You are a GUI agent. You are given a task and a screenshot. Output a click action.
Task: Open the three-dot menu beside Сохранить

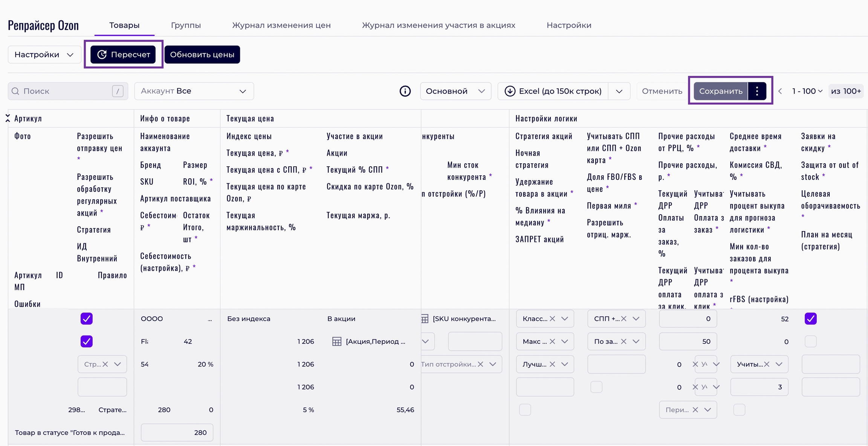point(757,91)
